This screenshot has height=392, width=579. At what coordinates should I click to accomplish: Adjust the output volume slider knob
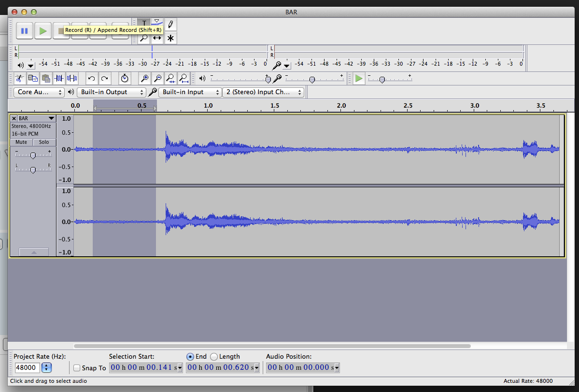268,79
